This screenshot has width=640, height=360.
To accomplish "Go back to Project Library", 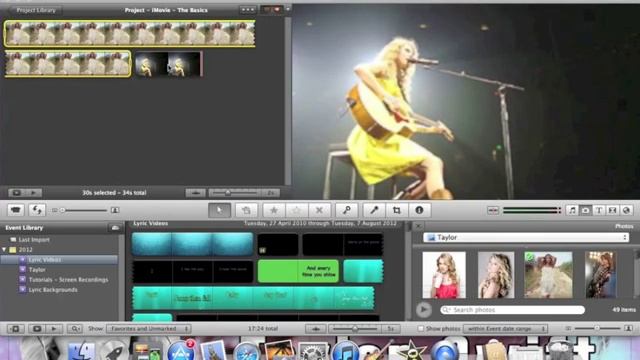I will click(x=35, y=10).
